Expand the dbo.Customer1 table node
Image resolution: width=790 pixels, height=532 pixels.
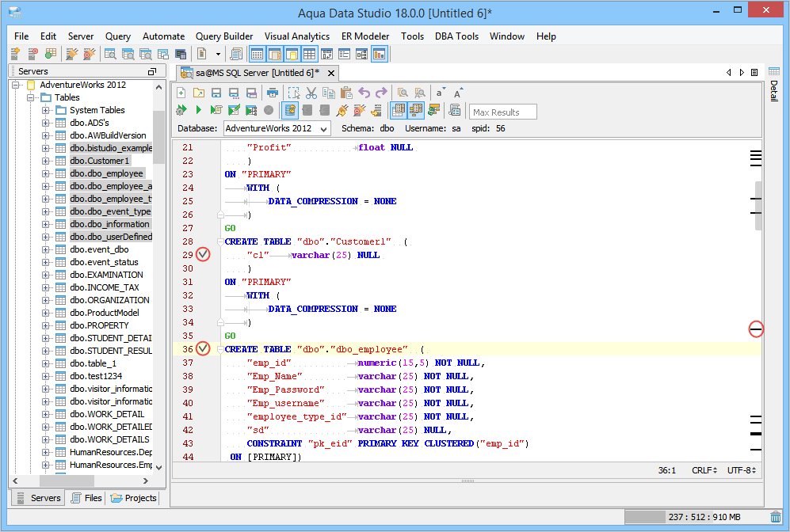(x=46, y=161)
